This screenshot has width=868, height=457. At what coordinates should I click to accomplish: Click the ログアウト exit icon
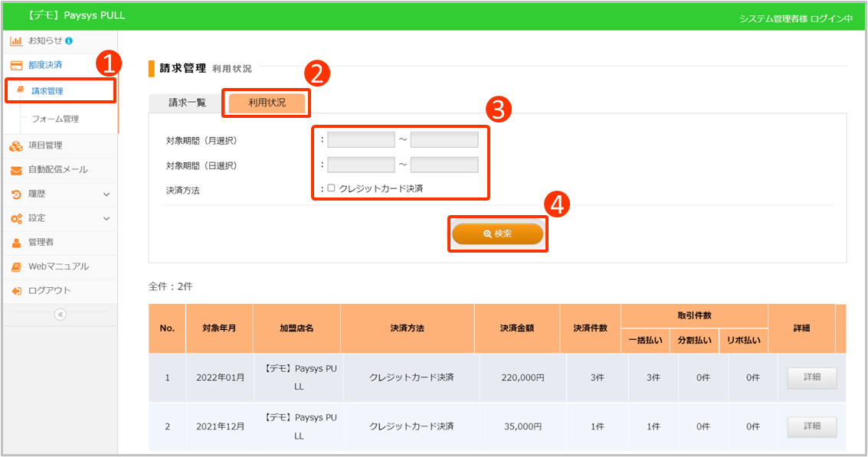16,291
